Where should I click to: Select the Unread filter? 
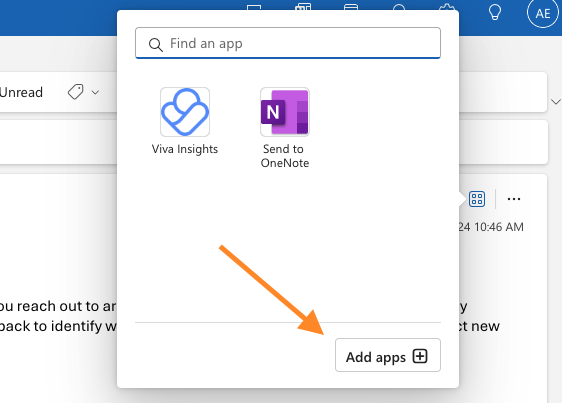point(21,93)
